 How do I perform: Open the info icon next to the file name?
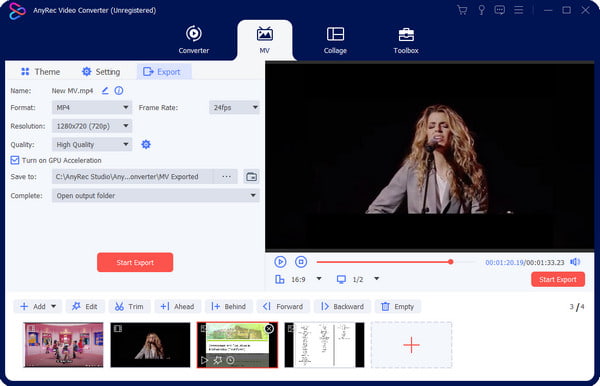pos(119,91)
